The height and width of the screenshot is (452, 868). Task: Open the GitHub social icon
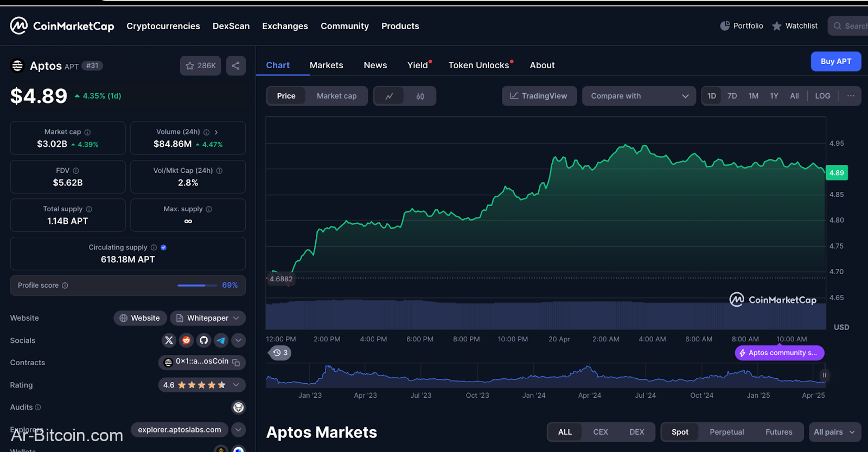point(204,340)
